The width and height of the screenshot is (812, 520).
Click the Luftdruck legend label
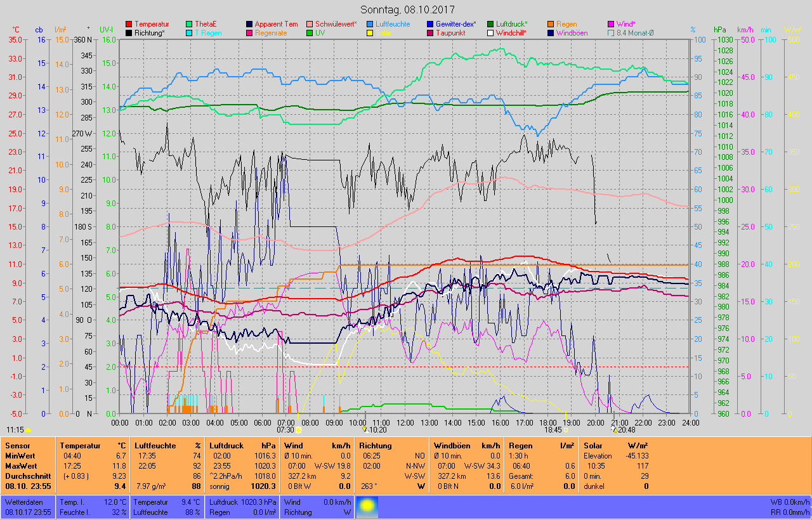click(x=511, y=24)
